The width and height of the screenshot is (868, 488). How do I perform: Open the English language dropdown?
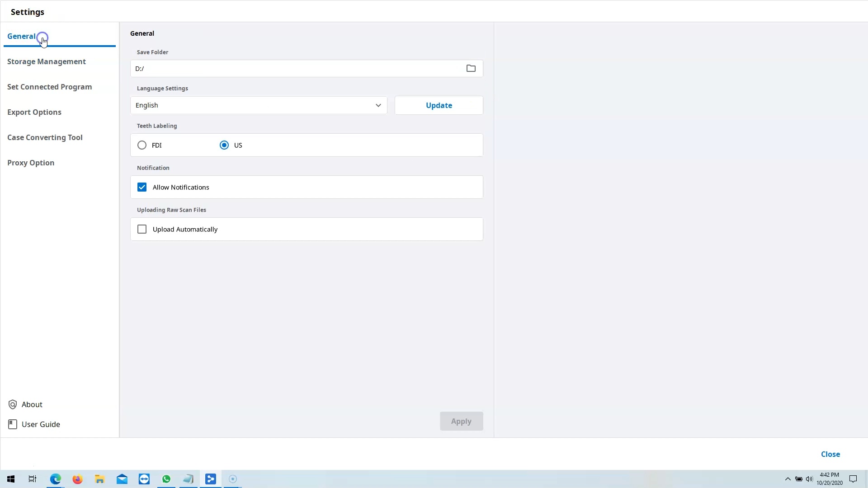[259, 105]
